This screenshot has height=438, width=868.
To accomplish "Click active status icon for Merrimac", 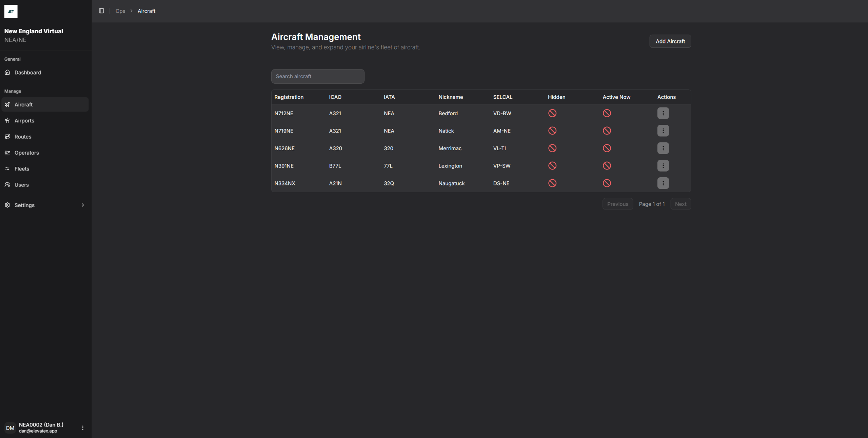I will point(607,148).
